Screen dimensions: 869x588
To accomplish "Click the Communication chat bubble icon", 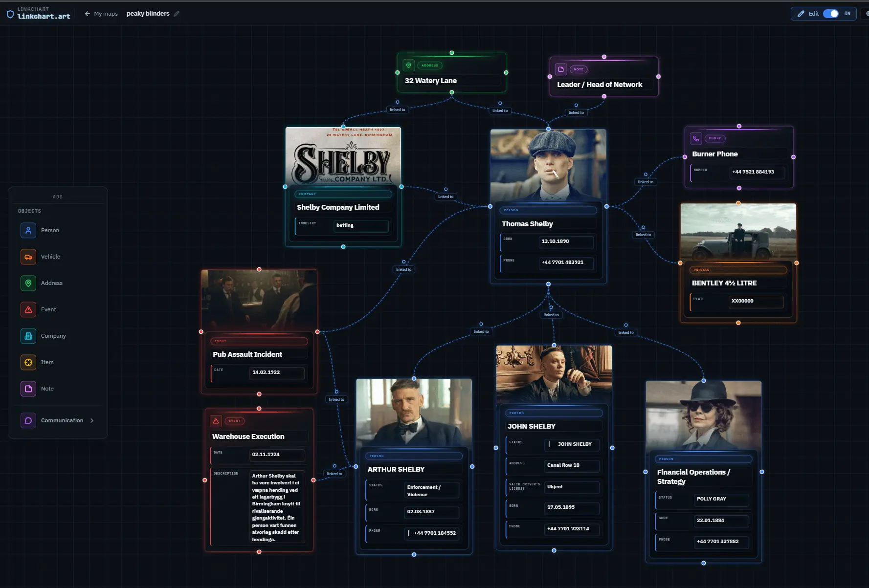I will [x=28, y=420].
